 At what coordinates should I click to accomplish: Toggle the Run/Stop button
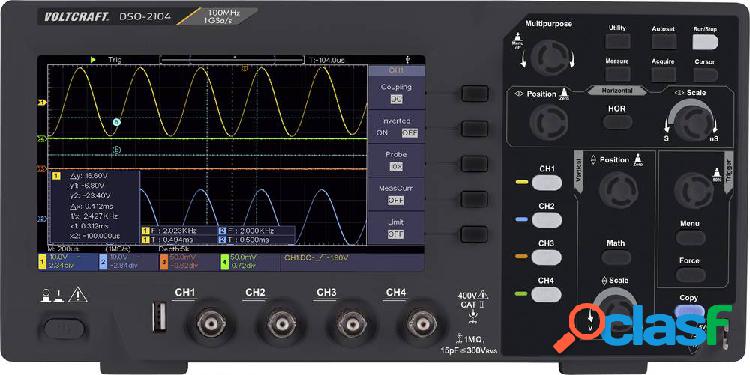(x=705, y=42)
